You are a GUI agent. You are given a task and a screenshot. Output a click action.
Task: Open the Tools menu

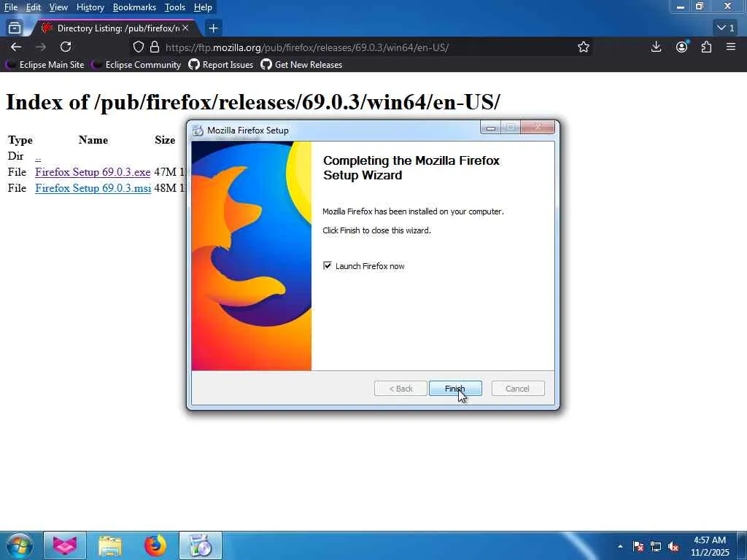tap(175, 7)
